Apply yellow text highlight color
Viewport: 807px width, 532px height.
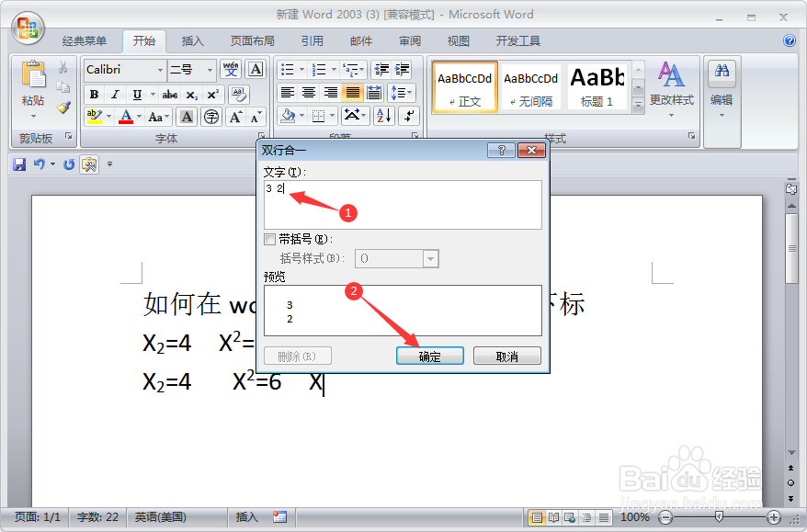(94, 117)
